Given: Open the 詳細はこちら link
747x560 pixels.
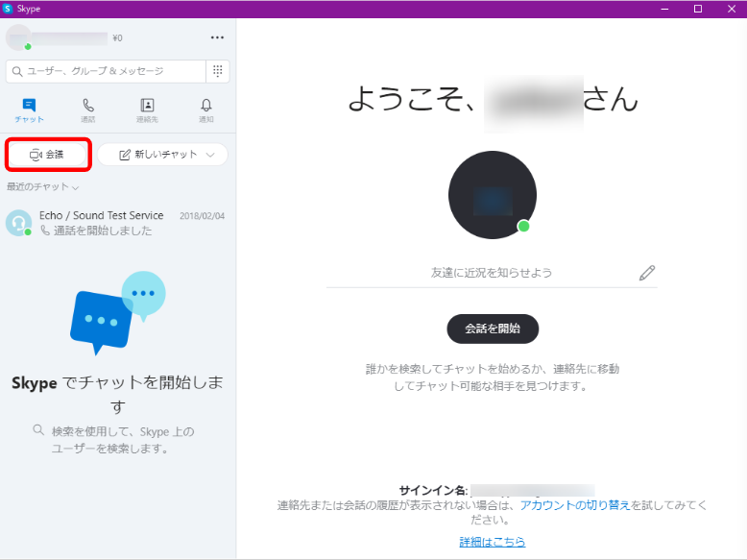Looking at the screenshot, I should [493, 542].
